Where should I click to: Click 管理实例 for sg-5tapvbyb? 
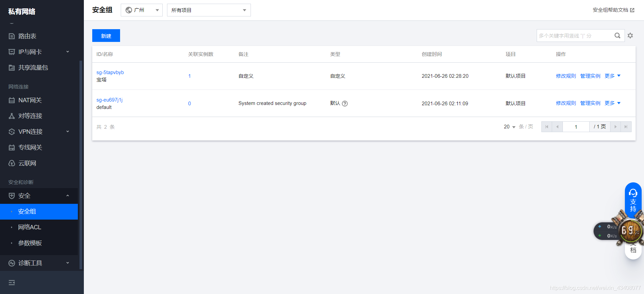[590, 76]
